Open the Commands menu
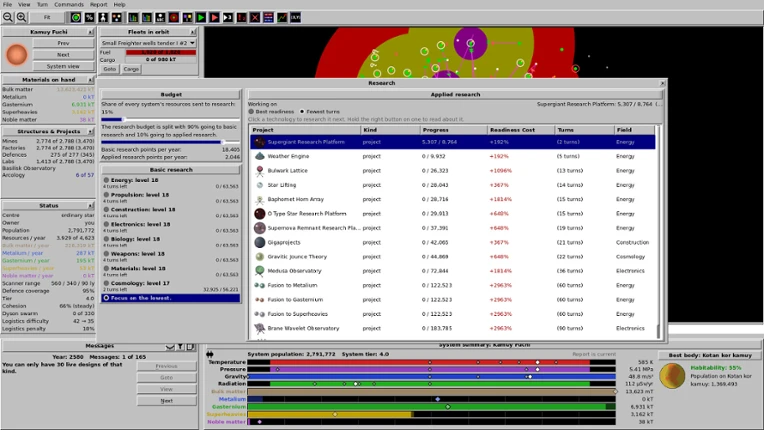Screen dimensions: 764x430 (x=69, y=4)
